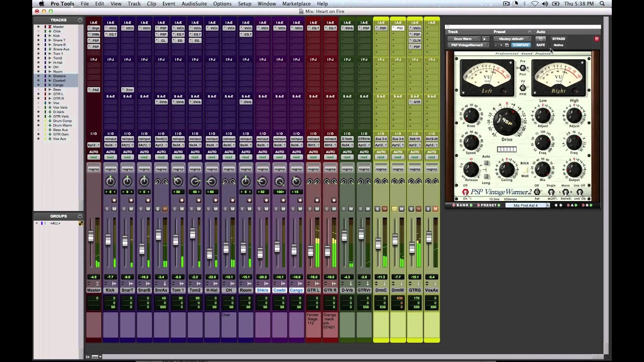Image resolution: width=644 pixels, height=362 pixels.
Task: Open the Track menu
Action: pos(134,4)
